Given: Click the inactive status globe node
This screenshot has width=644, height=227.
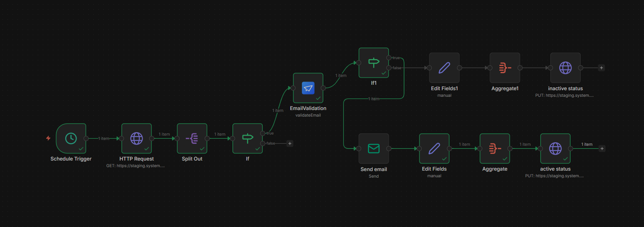Looking at the screenshot, I should pyautogui.click(x=565, y=68).
